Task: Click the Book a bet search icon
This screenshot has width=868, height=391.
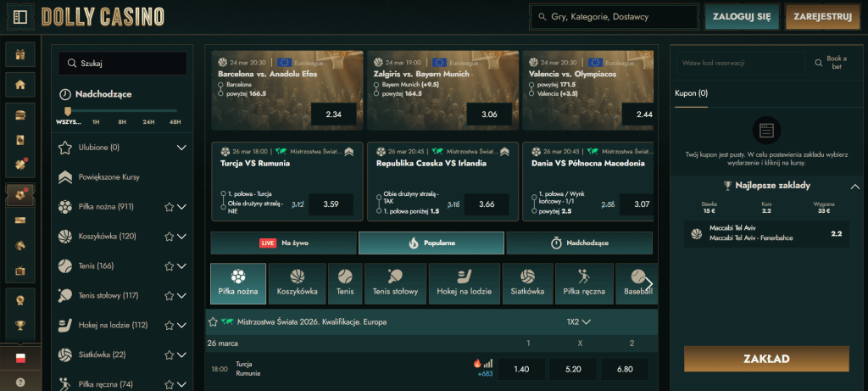Action: (x=819, y=63)
